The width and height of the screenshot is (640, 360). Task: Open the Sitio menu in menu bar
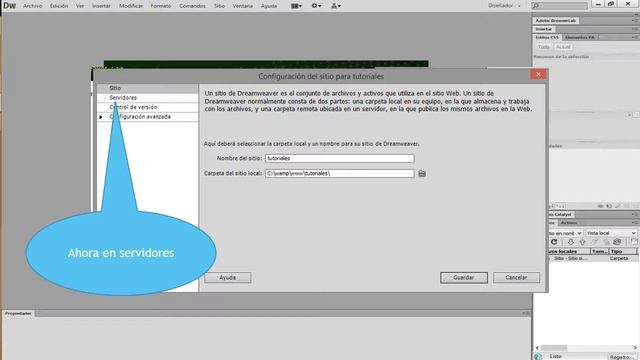220,6
